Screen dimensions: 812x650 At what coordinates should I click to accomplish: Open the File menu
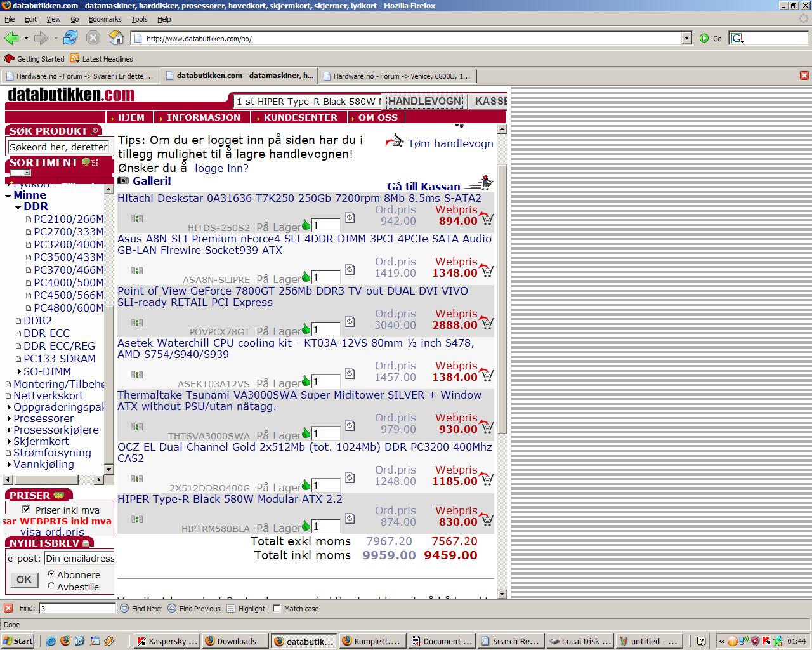(10, 19)
